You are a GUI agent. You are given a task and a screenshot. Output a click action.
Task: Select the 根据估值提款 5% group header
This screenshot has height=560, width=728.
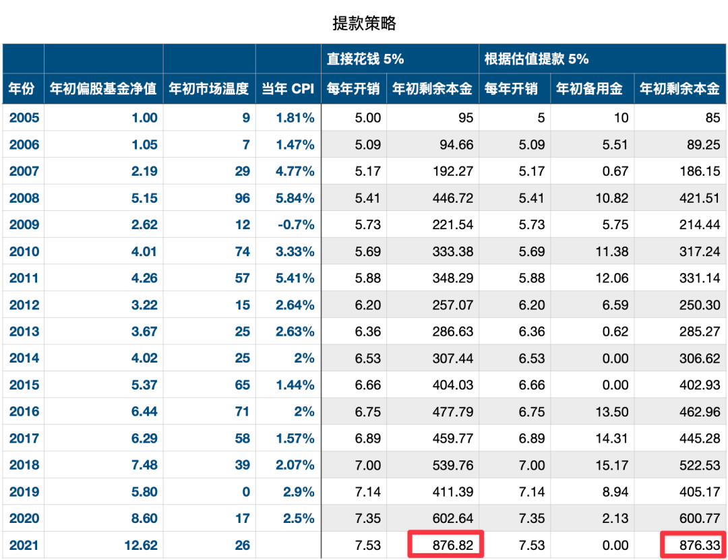(x=602, y=59)
